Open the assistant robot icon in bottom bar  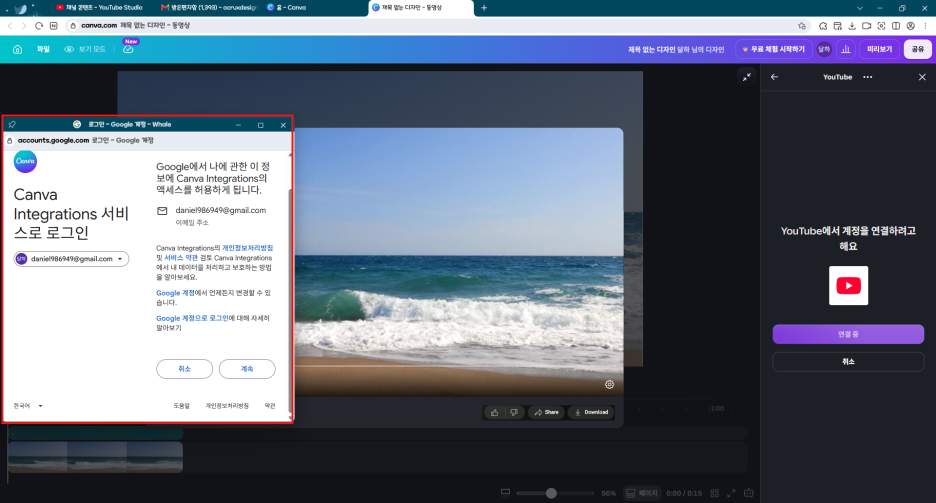tap(749, 493)
